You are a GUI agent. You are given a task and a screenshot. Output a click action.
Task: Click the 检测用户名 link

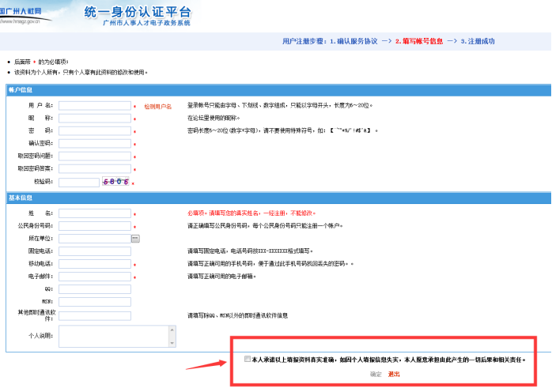click(x=157, y=107)
